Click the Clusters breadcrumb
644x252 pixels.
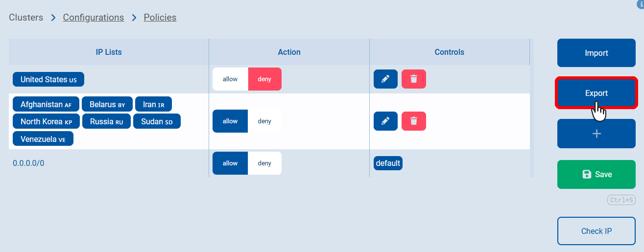click(x=26, y=18)
